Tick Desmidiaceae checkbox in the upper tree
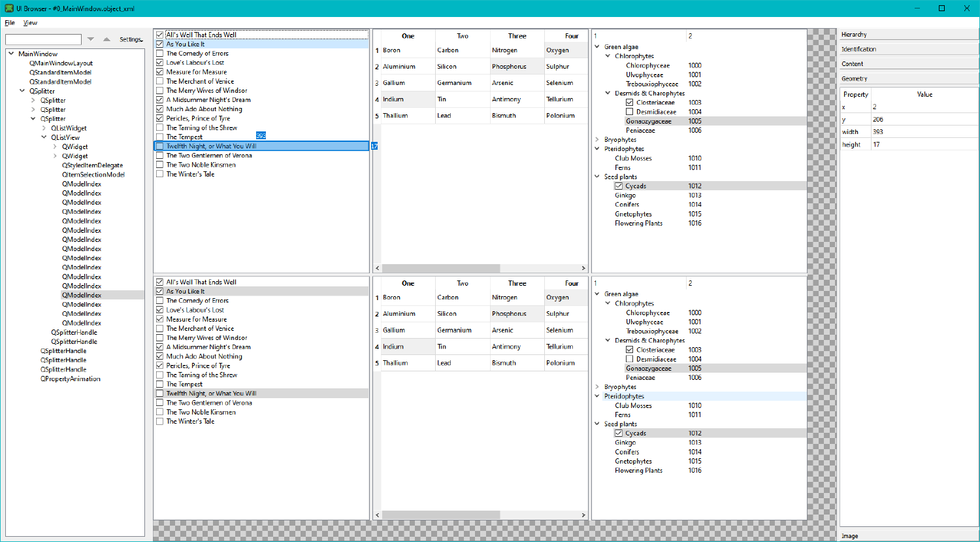The image size is (980, 542). pos(629,112)
